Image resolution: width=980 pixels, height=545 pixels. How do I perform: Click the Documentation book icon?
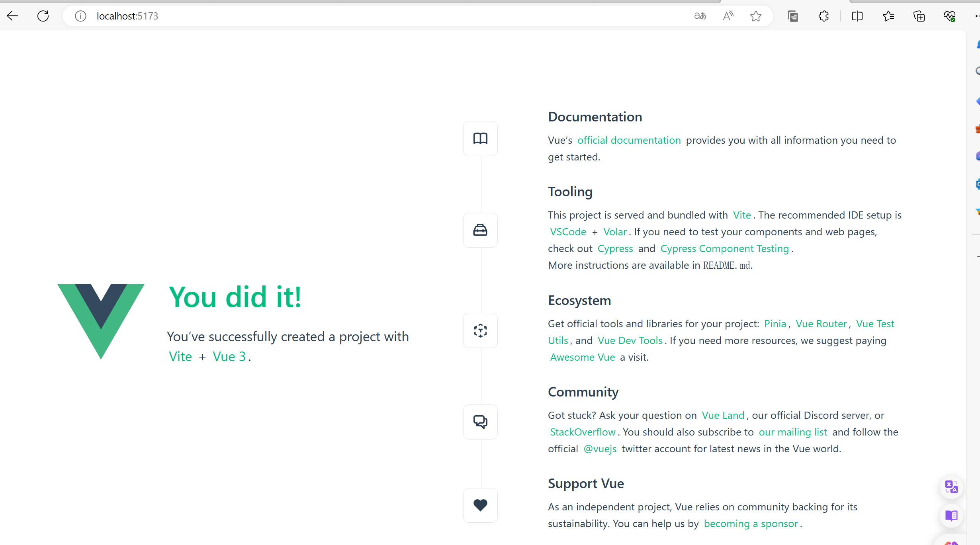tap(480, 139)
